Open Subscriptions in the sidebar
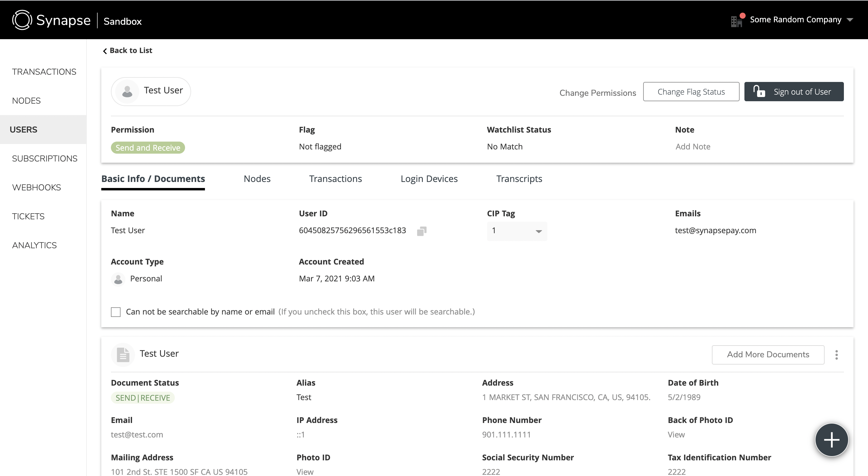 [x=45, y=159]
